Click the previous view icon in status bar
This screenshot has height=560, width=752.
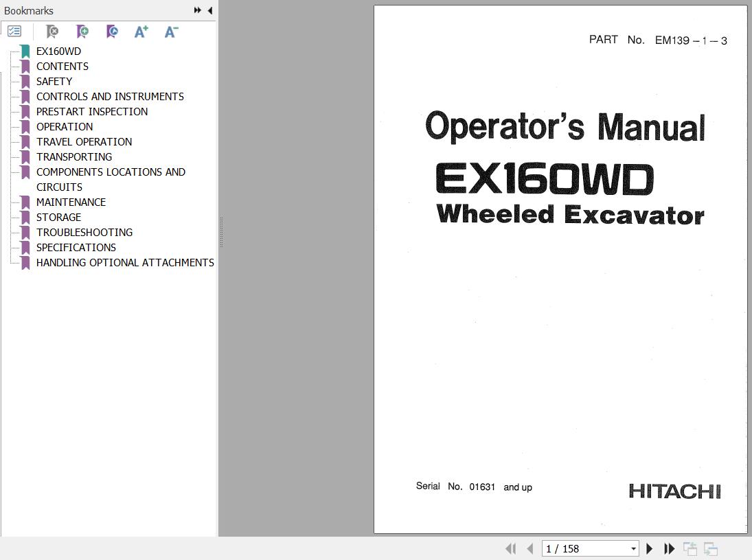690,548
